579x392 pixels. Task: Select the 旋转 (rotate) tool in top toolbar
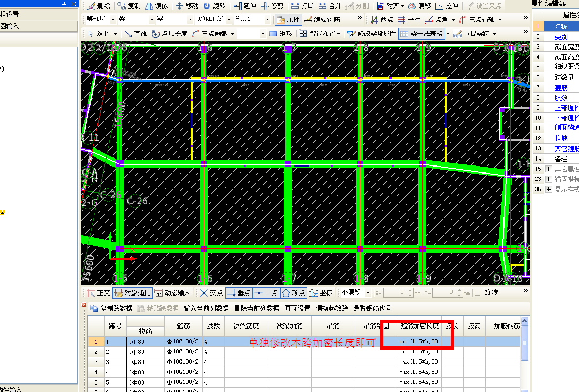click(215, 6)
